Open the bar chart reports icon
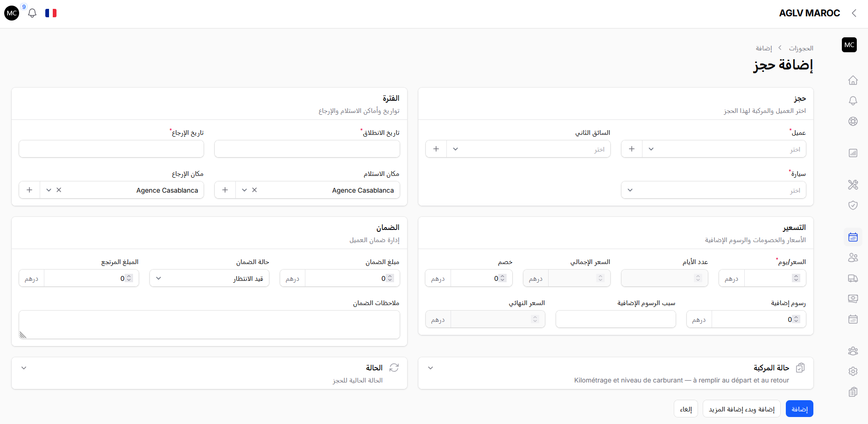868x424 pixels. coord(853,153)
